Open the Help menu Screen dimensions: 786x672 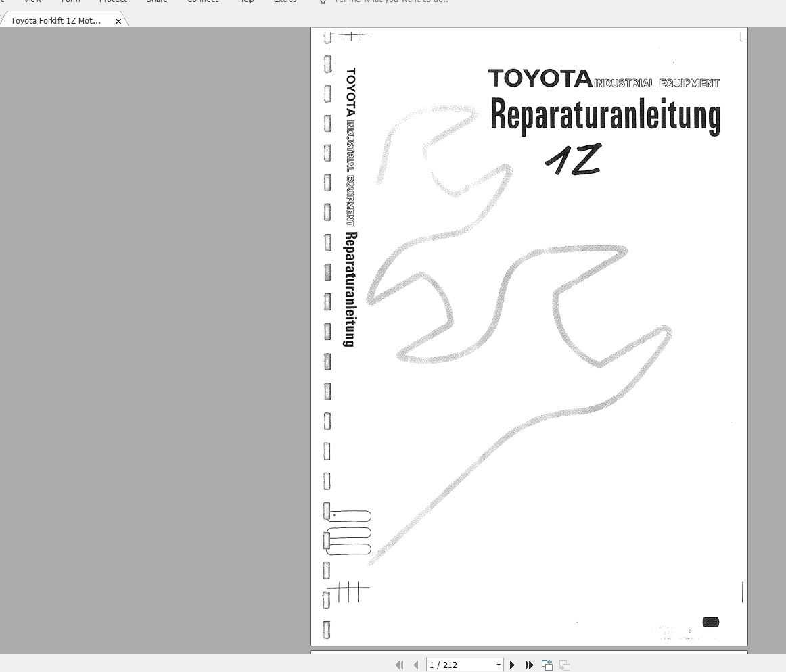click(x=246, y=2)
